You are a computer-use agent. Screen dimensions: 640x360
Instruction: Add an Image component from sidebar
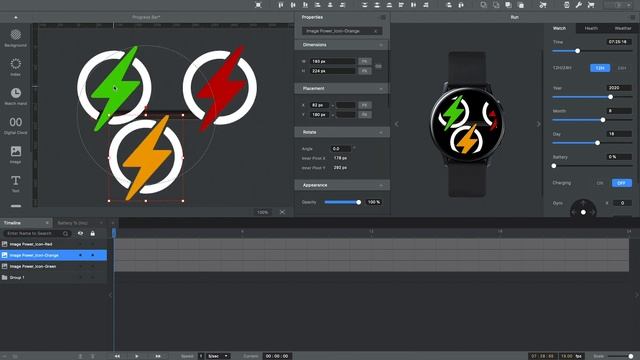pyautogui.click(x=16, y=154)
